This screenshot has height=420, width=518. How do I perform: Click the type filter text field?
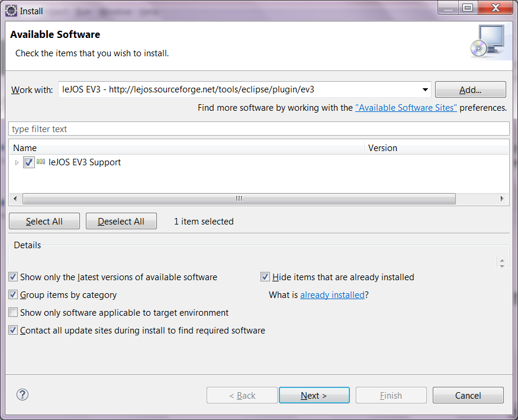tap(259, 129)
